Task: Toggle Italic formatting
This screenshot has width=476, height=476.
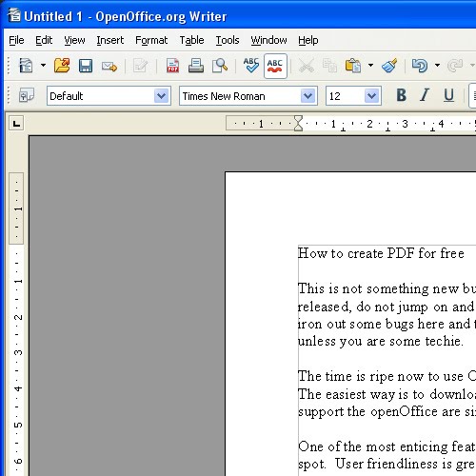Action: tap(425, 95)
